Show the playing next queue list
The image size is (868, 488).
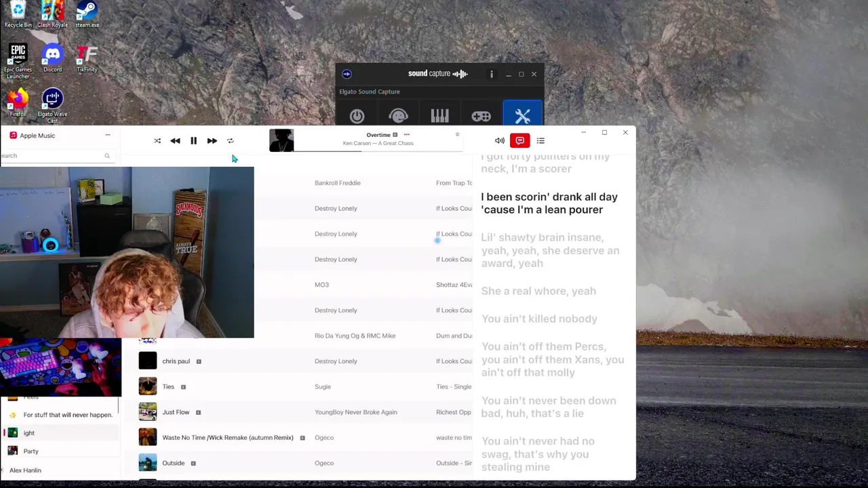click(x=540, y=141)
